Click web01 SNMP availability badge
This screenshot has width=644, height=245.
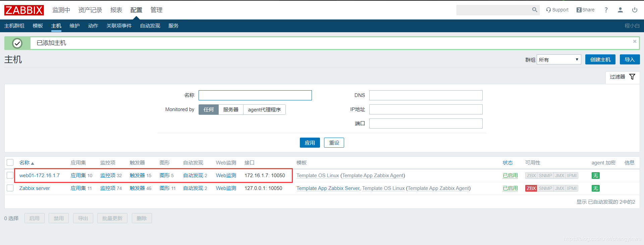pos(545,176)
